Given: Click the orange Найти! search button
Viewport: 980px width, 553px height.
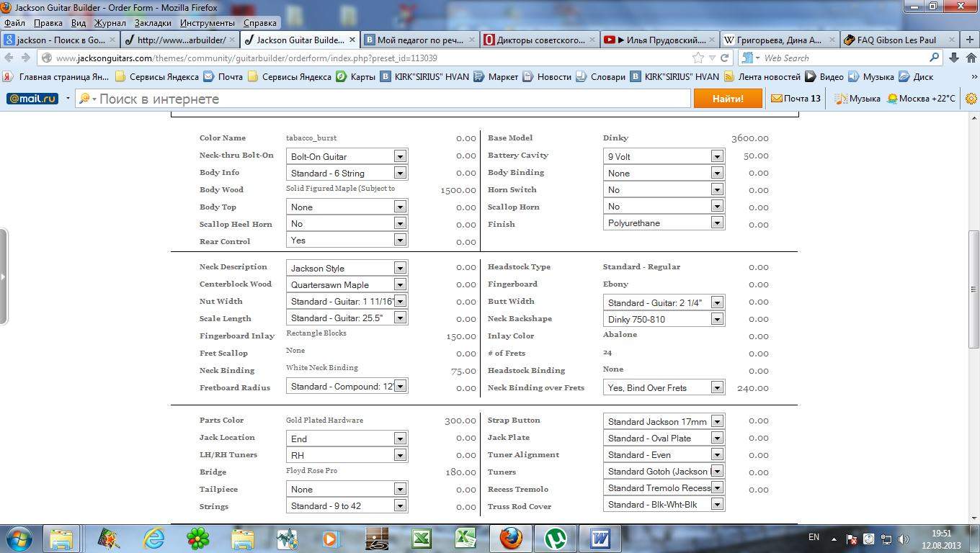Looking at the screenshot, I should 727,99.
